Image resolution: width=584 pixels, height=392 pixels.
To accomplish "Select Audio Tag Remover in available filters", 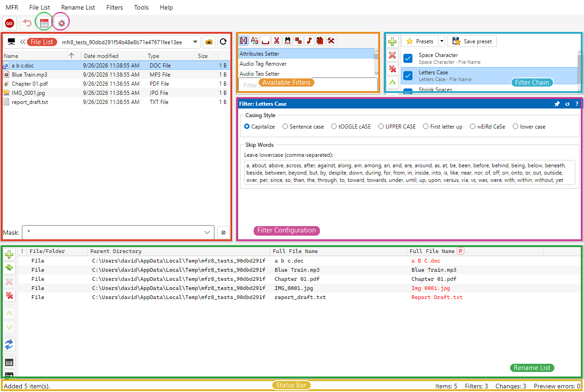I will pos(306,64).
